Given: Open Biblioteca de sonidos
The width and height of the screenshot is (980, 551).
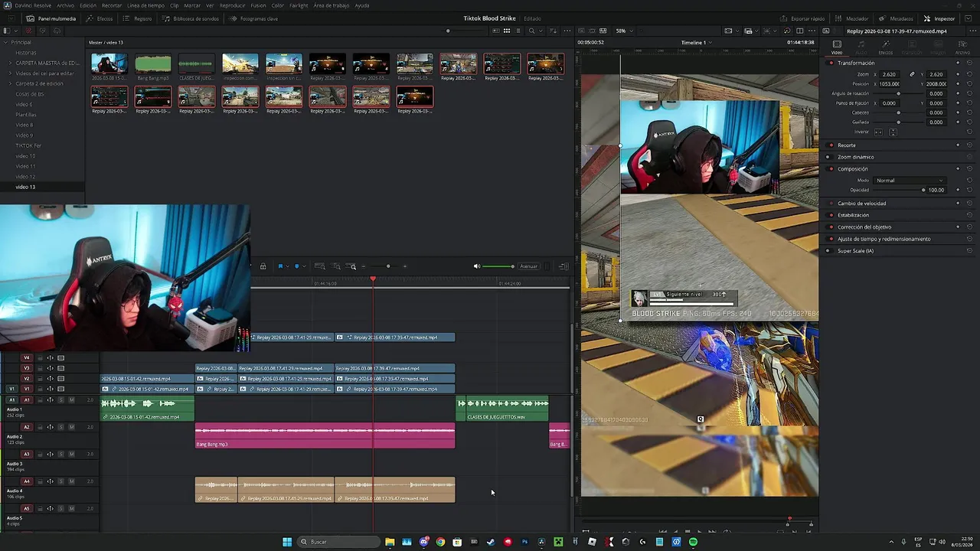Looking at the screenshot, I should [x=191, y=18].
